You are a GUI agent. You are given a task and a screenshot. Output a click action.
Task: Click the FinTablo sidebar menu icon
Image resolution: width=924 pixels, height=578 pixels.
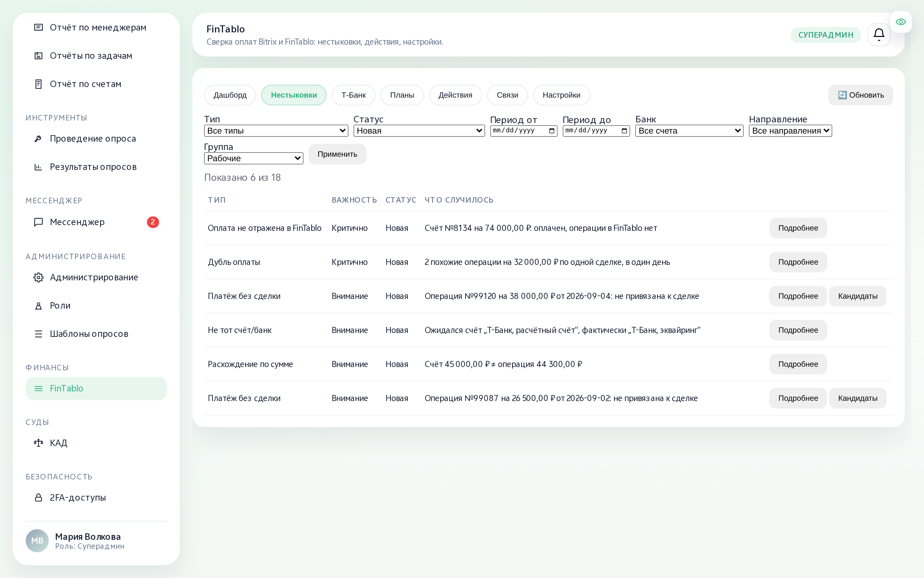point(38,389)
